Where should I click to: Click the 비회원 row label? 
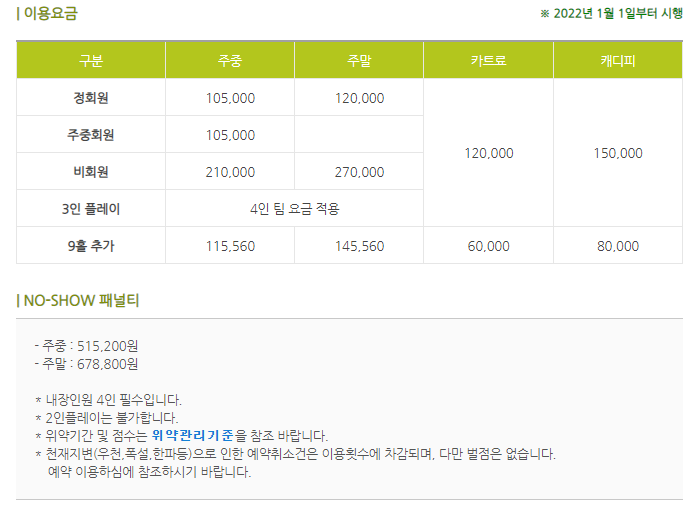pyautogui.click(x=91, y=172)
